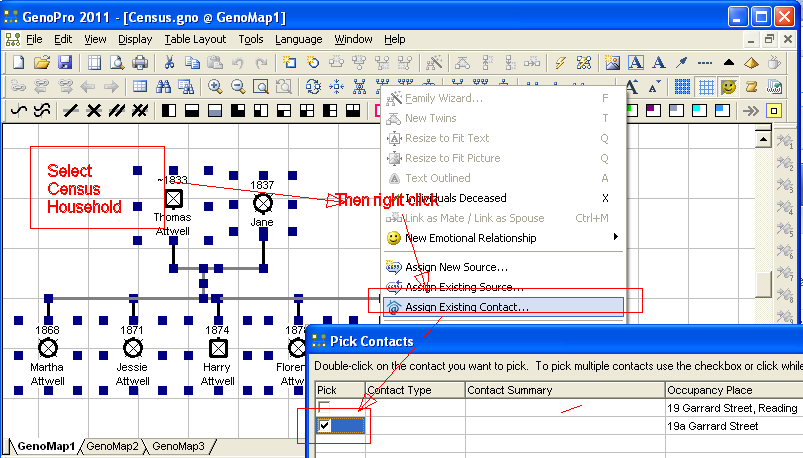This screenshot has width=803, height=458.
Task: Select Harry Attwell's square symbol
Action: [219, 348]
